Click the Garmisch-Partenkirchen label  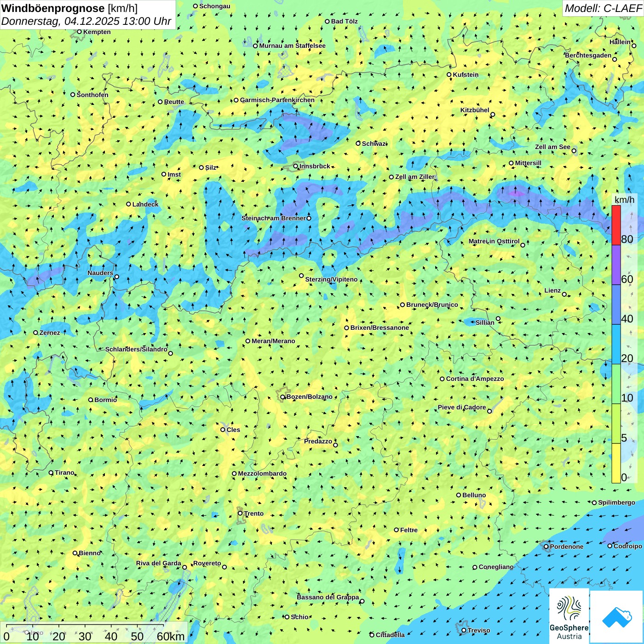coord(277,100)
